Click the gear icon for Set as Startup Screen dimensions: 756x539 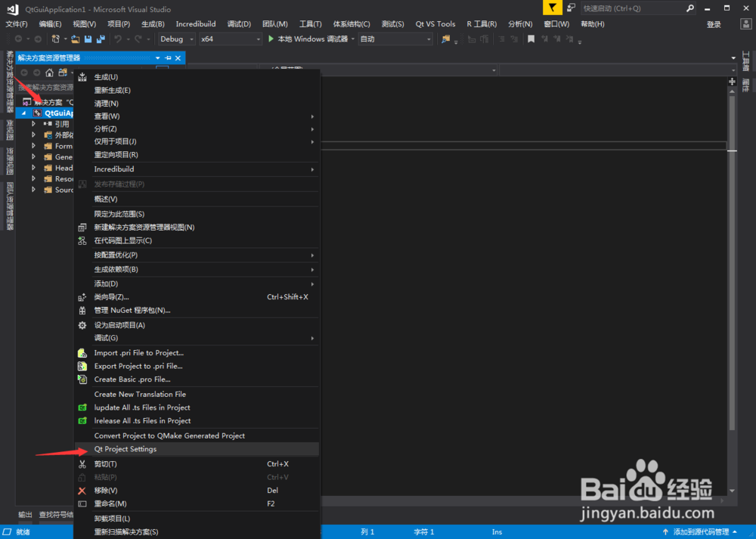point(82,325)
